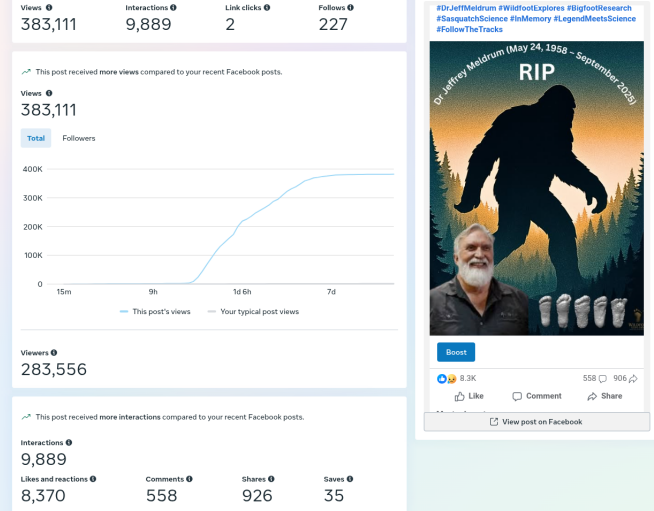Click the Comment speech bubble on post
The width and height of the screenshot is (654, 511).
pyautogui.click(x=537, y=396)
